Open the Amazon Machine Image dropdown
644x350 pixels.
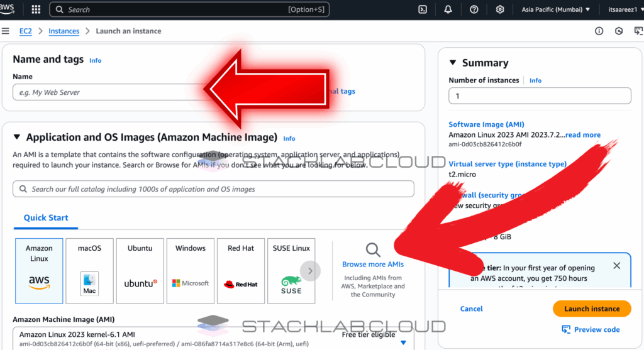click(x=213, y=339)
